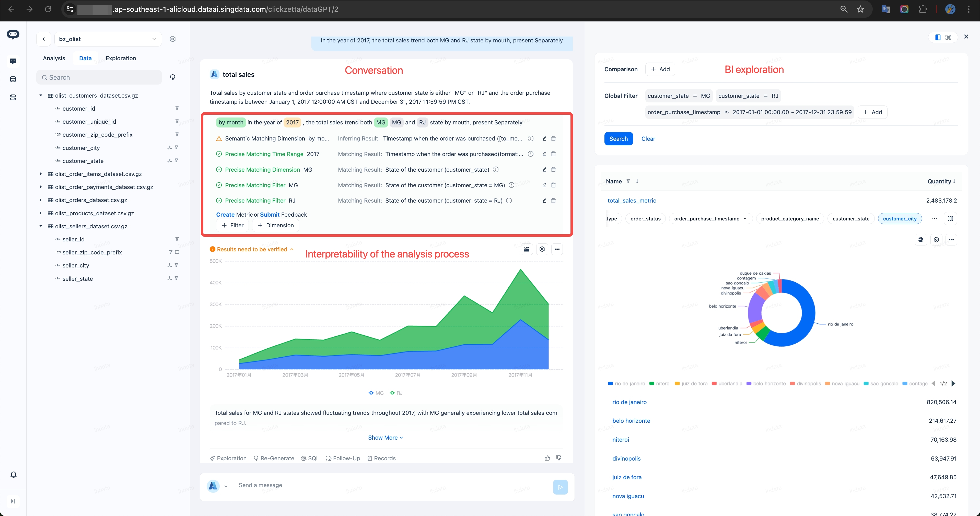Image resolution: width=980 pixels, height=516 pixels.
Task: Click the thumbs down feedback icon
Action: tap(558, 458)
